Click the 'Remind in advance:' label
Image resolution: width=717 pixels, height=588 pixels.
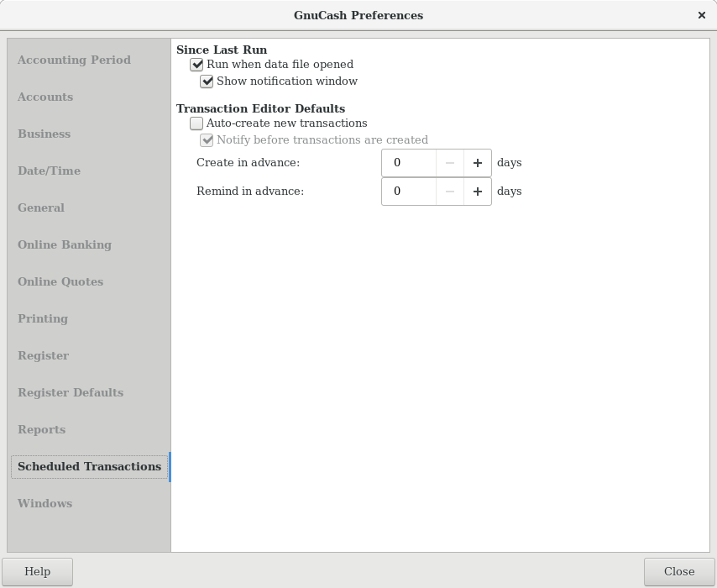point(250,192)
